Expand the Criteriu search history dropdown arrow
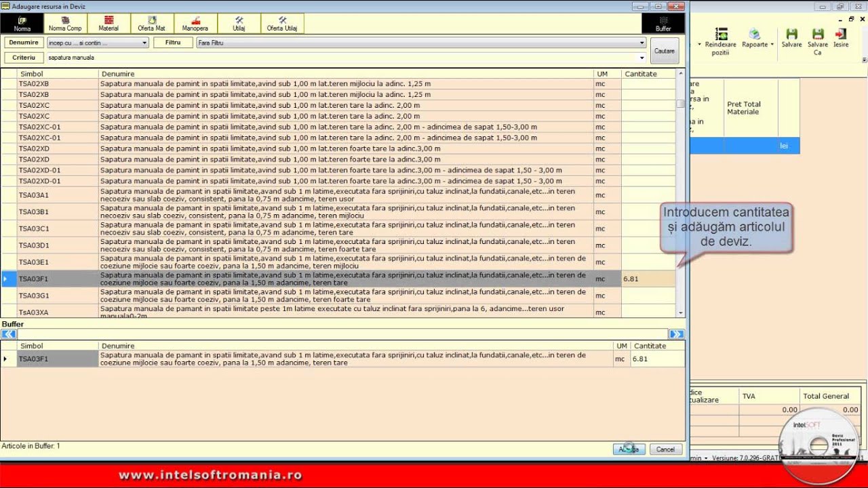 642,58
